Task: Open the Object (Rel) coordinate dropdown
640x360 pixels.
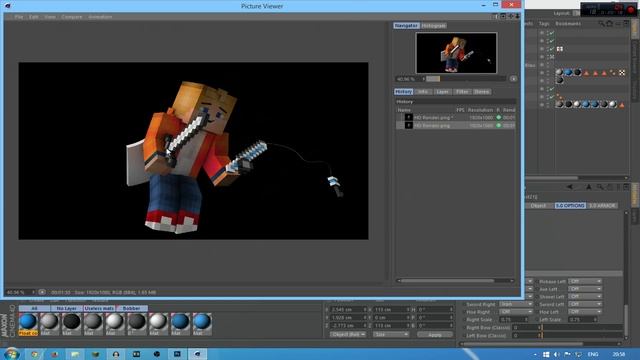Action: [348, 334]
